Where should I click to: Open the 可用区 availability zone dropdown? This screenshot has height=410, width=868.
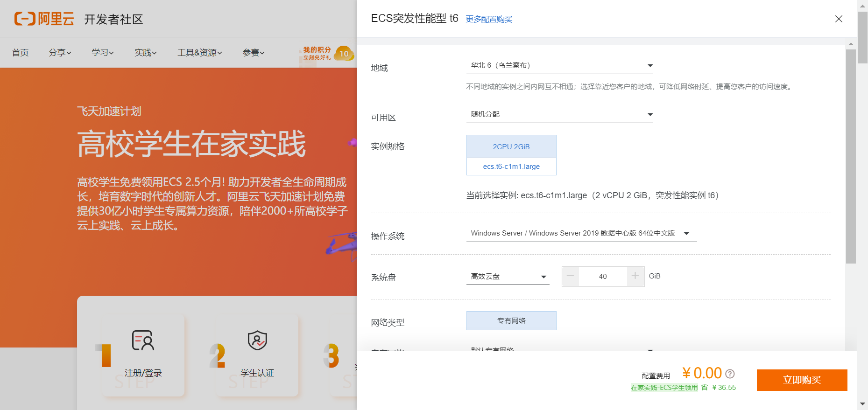559,114
